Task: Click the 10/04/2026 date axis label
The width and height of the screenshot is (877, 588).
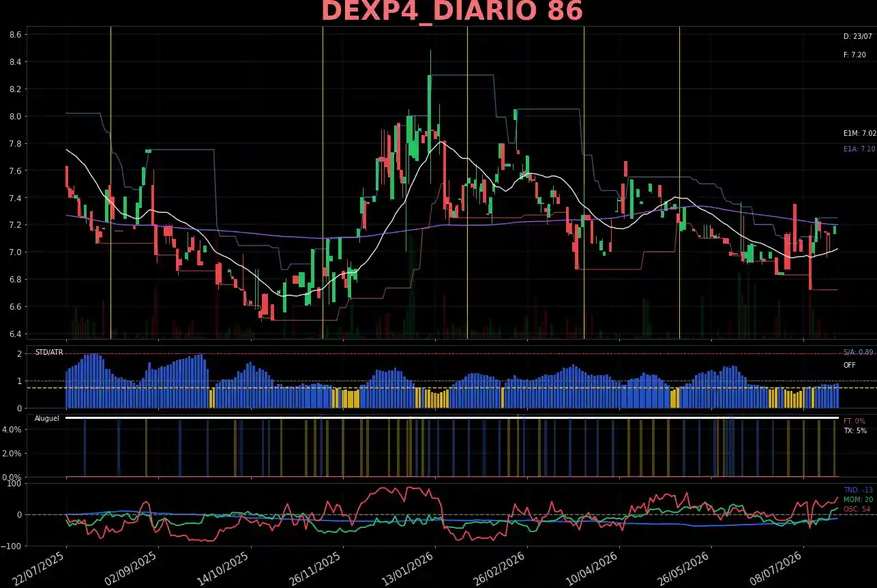Action: pyautogui.click(x=593, y=569)
